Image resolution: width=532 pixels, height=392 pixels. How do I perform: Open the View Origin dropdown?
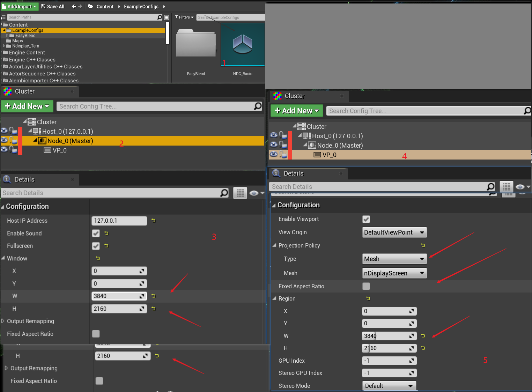click(x=394, y=232)
